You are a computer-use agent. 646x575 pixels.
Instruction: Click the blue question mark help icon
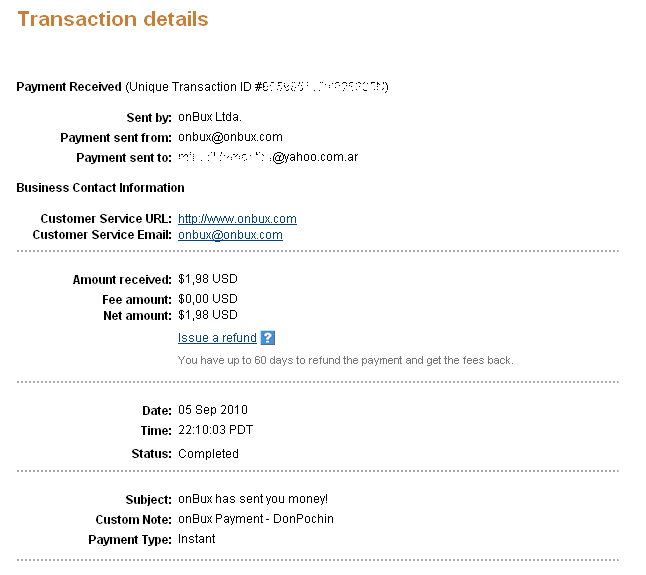267,338
